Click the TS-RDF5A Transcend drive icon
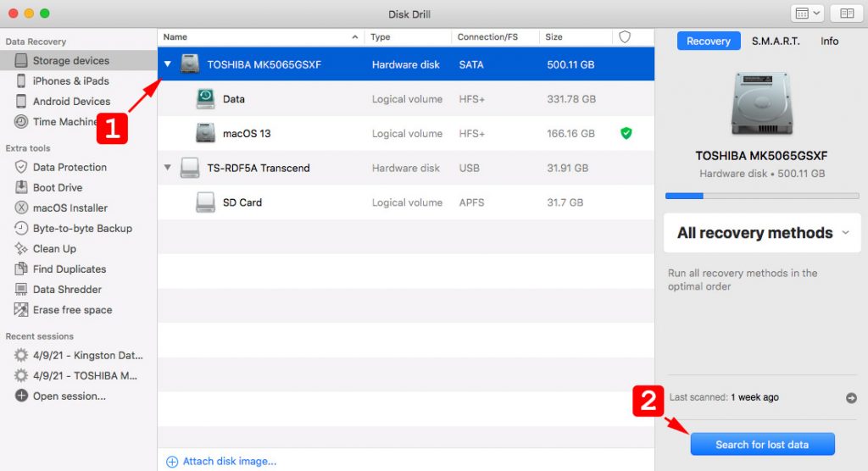868x471 pixels. point(190,168)
